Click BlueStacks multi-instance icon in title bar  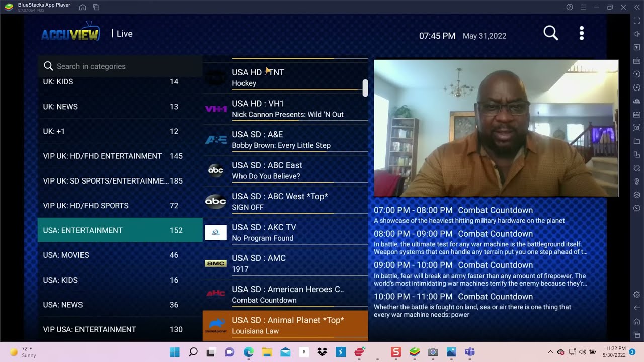coord(96,7)
